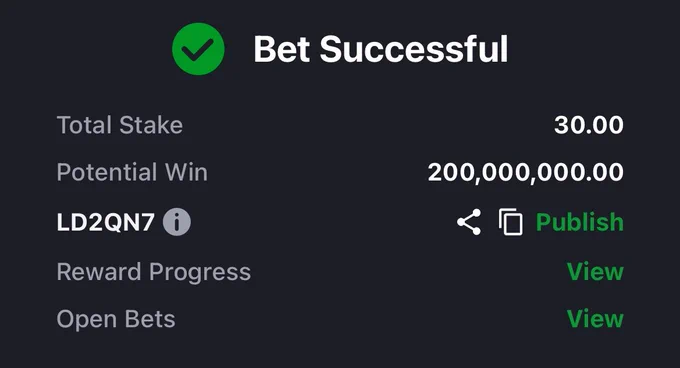Image resolution: width=680 pixels, height=368 pixels.
Task: Select the 30.00 stake amount
Action: pyautogui.click(x=589, y=125)
